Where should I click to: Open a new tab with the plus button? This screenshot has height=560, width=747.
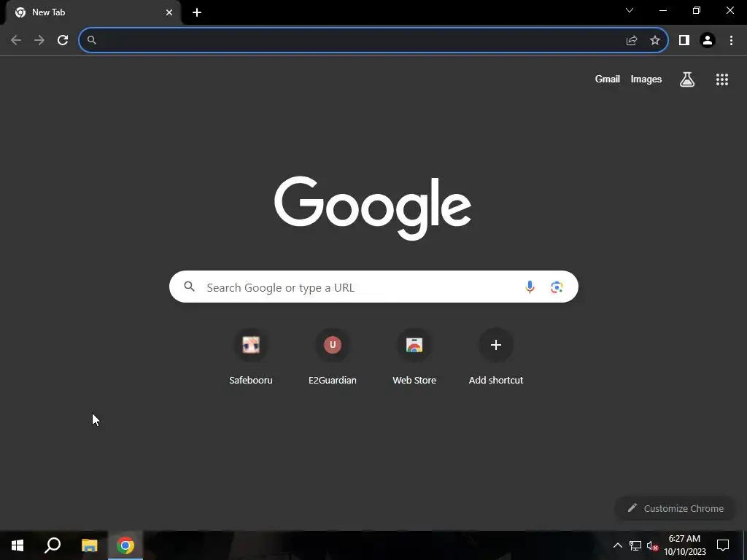tap(197, 12)
